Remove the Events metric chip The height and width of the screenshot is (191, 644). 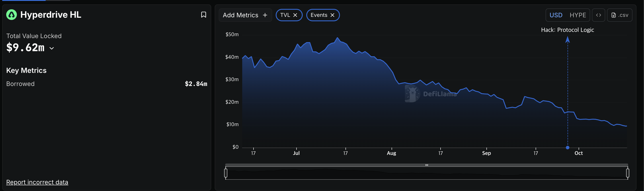tap(332, 15)
